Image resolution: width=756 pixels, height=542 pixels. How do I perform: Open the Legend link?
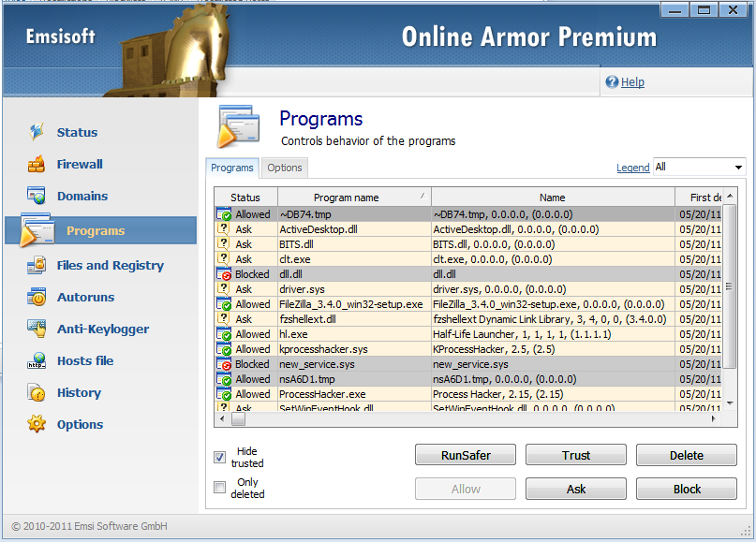(x=633, y=168)
